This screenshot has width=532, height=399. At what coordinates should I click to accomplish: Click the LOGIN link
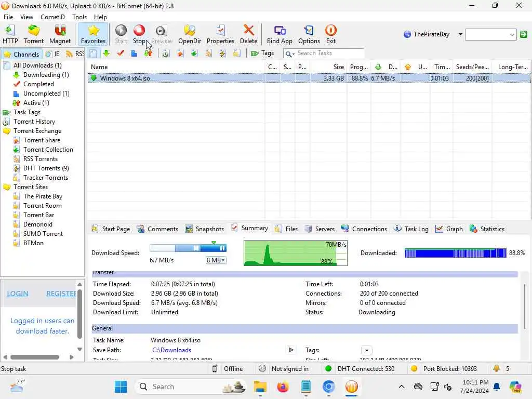click(x=18, y=294)
